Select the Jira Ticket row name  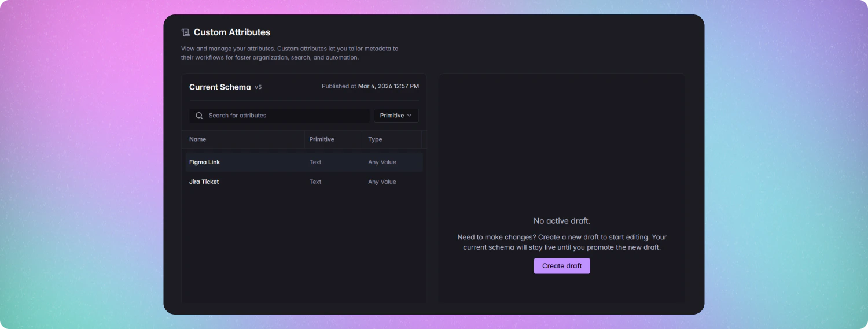point(204,182)
